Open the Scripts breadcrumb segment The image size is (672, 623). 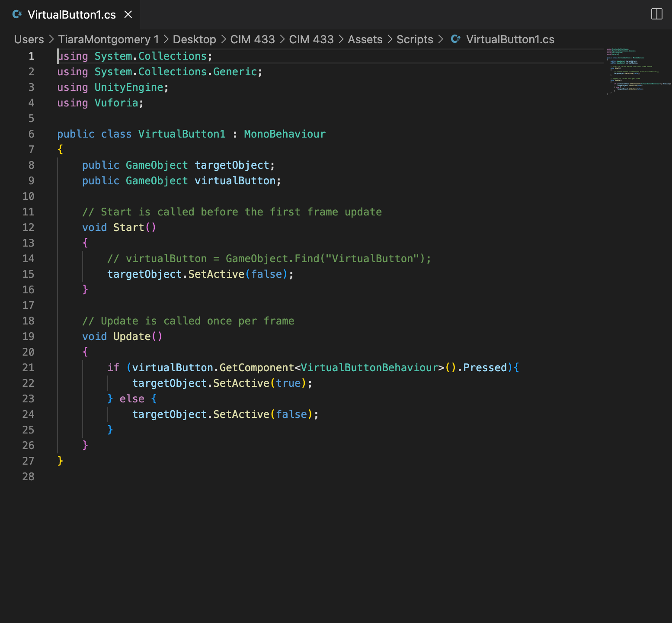pos(415,39)
